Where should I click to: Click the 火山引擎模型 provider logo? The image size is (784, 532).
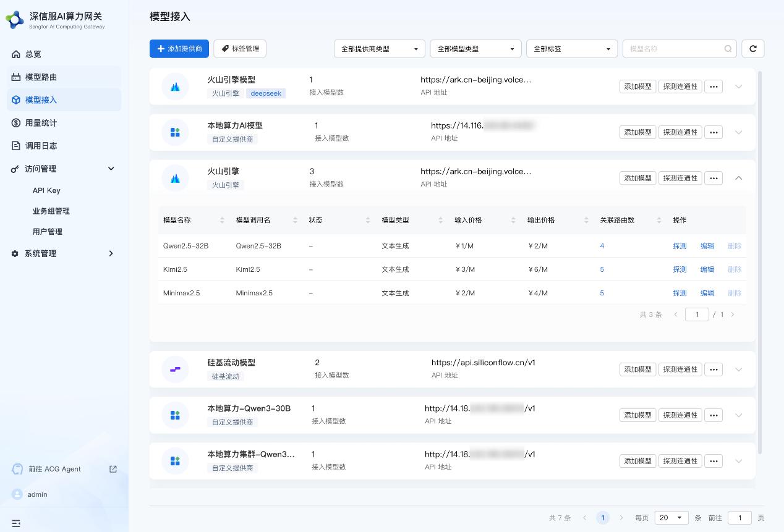(x=175, y=87)
